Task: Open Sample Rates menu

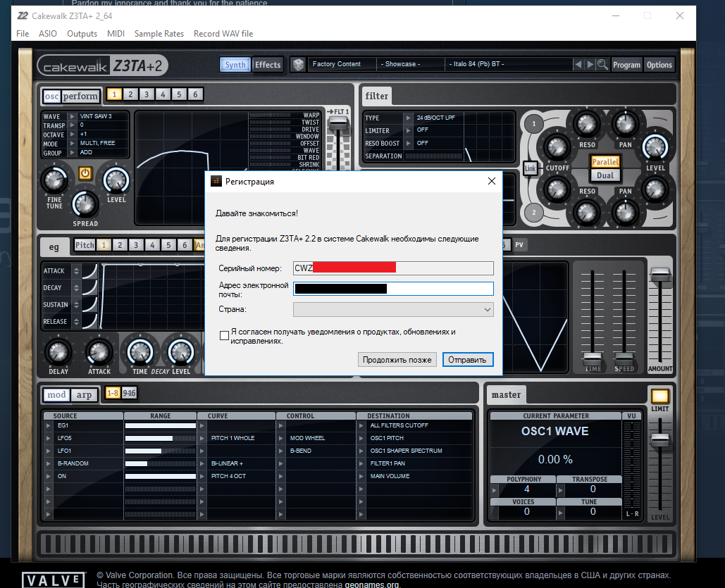Action: 159,34
